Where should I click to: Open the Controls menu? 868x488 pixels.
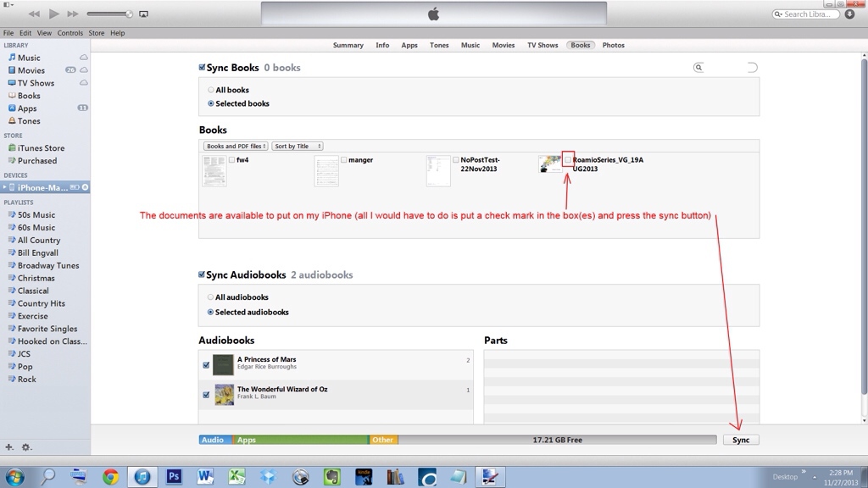point(70,33)
